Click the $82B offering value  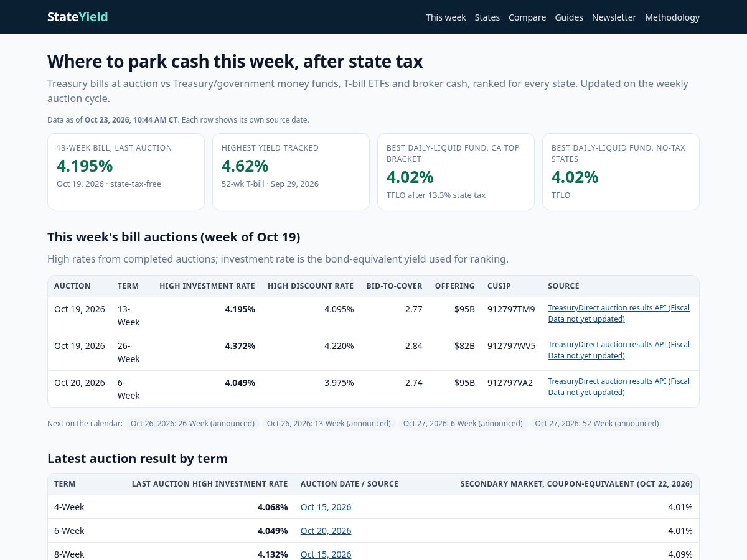point(464,346)
